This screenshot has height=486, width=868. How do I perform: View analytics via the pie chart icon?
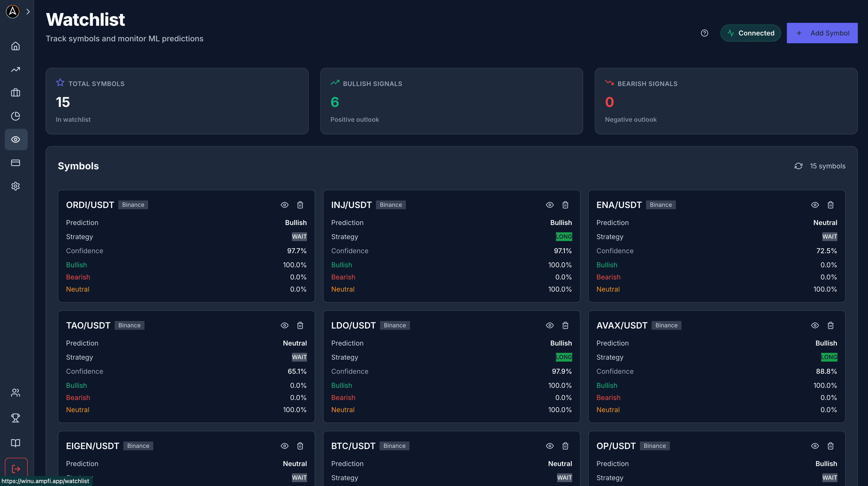click(x=16, y=116)
